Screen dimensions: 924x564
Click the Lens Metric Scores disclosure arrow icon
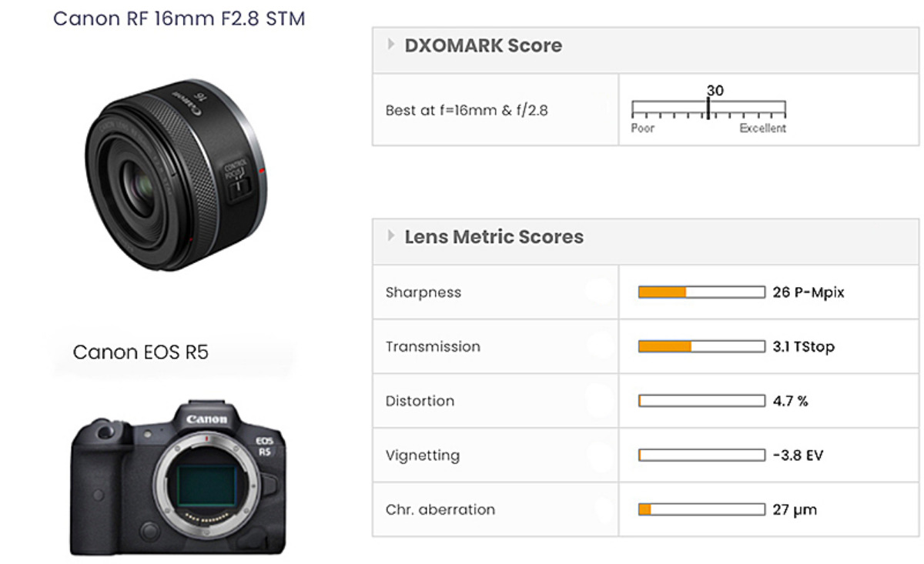coord(391,236)
